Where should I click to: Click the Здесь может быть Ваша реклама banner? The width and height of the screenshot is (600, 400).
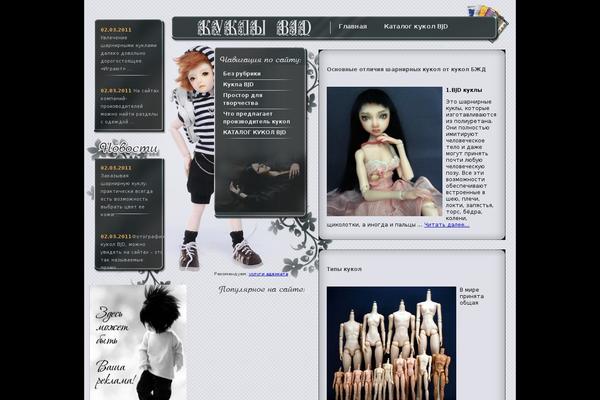point(138,342)
